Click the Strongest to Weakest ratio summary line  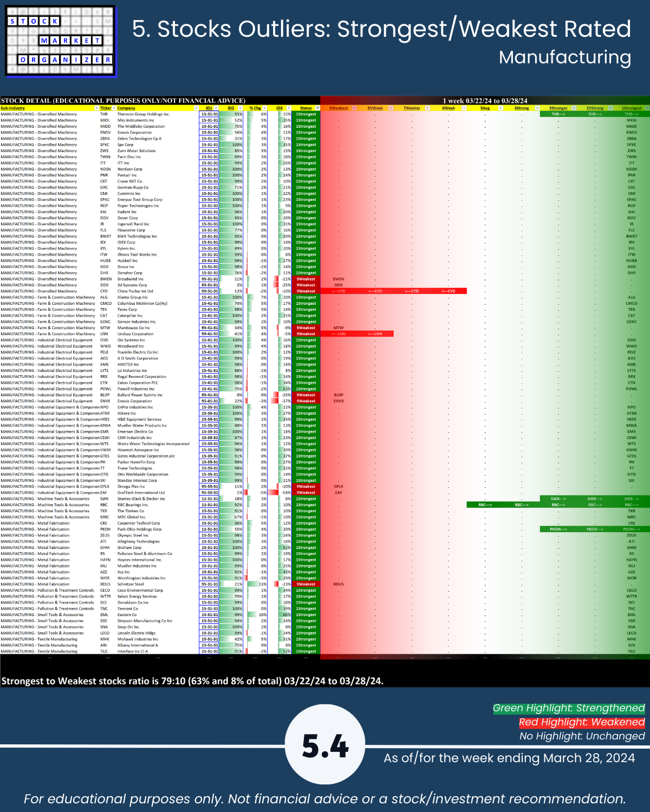[192, 681]
